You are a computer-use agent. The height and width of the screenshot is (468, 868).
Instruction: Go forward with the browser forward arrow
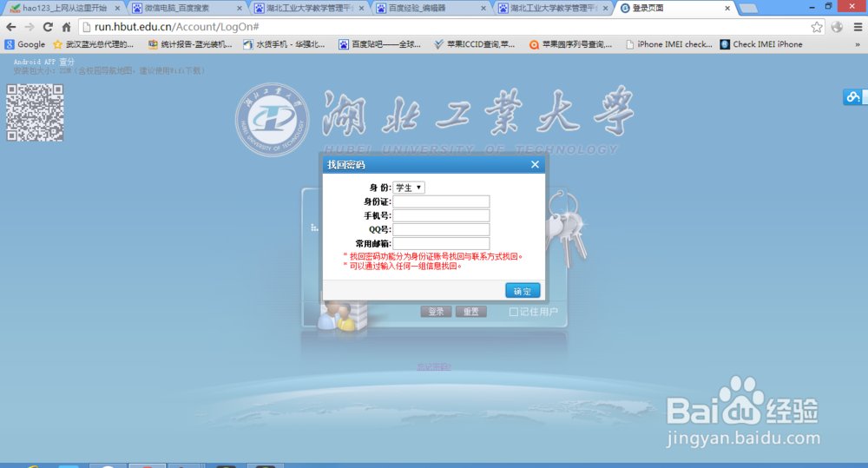tap(30, 27)
